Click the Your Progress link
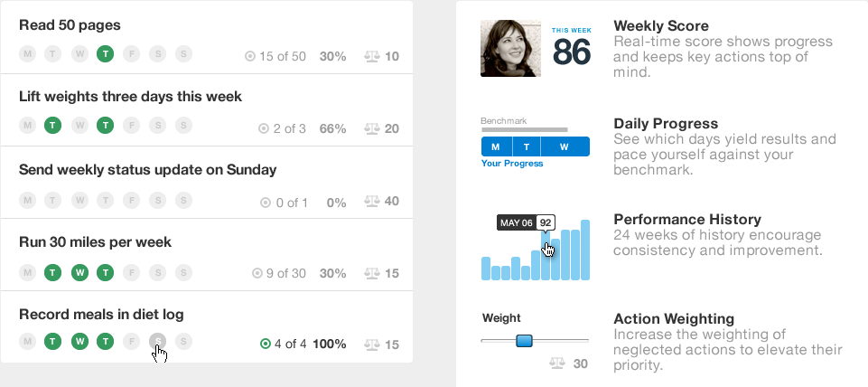 [x=512, y=164]
